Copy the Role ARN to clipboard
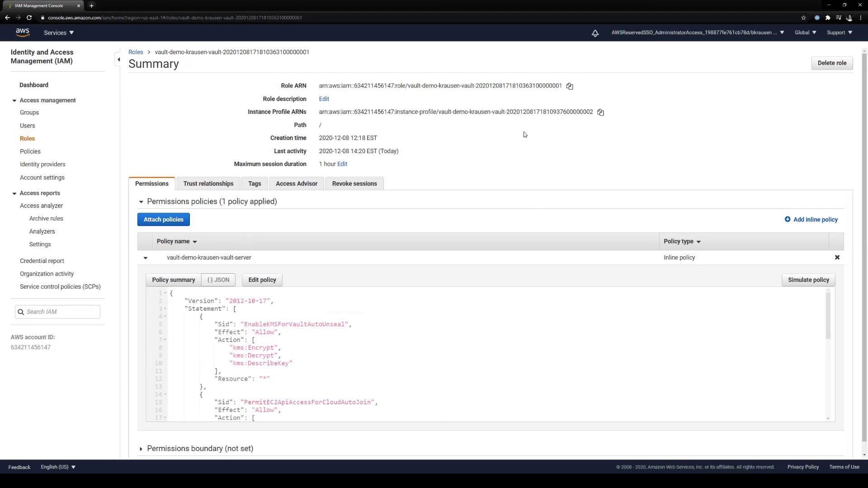This screenshot has height=488, width=868. (570, 86)
